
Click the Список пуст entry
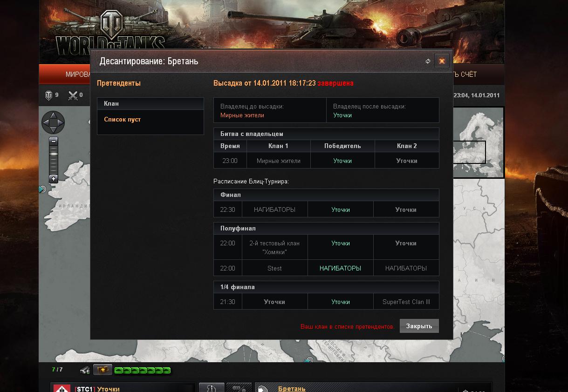123,120
